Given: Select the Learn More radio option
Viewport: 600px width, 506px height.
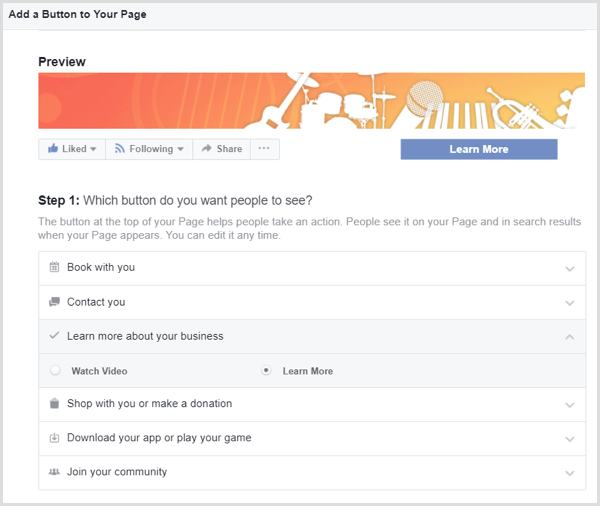Looking at the screenshot, I should click(266, 371).
